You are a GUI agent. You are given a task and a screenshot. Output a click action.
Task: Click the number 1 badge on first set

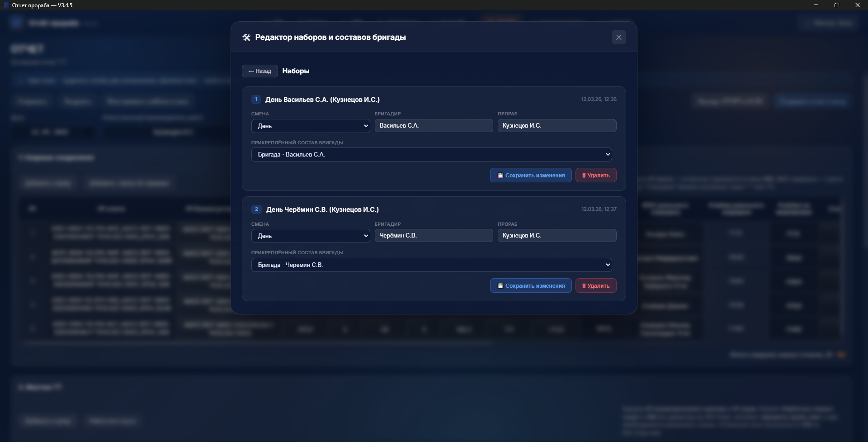[256, 100]
